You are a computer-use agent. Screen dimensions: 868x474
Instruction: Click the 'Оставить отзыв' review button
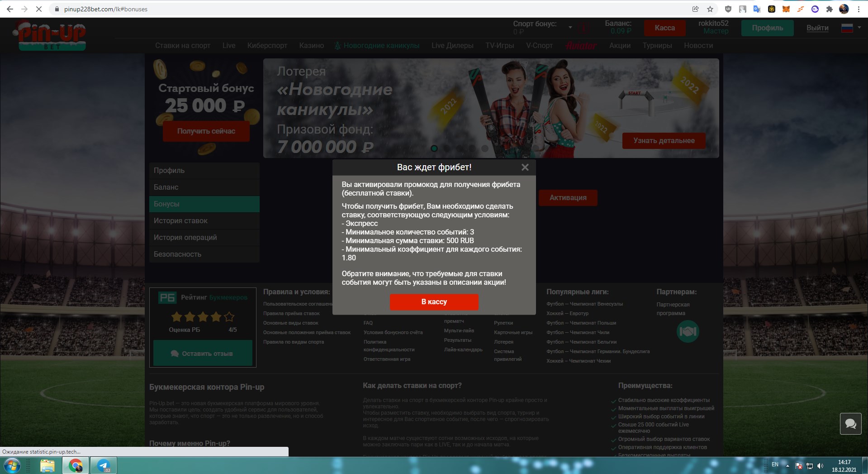click(203, 353)
